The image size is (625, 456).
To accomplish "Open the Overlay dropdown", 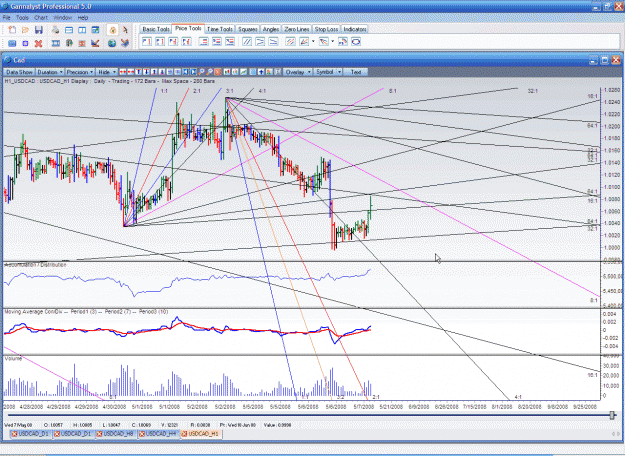I will (298, 72).
